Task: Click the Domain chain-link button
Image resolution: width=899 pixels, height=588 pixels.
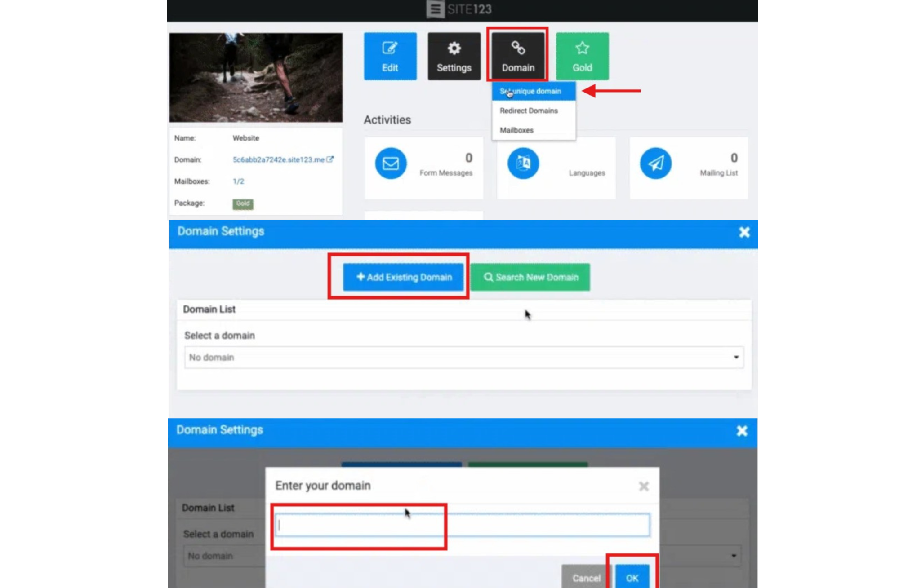Action: pyautogui.click(x=518, y=56)
